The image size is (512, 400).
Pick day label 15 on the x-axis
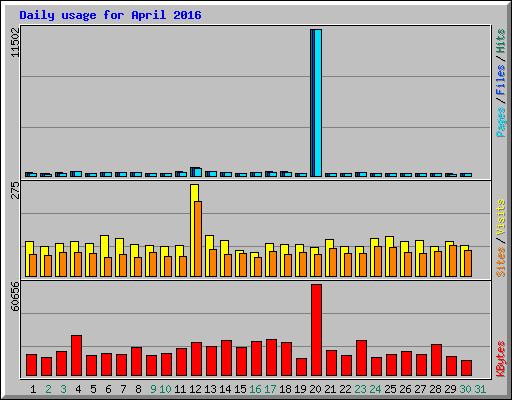pyautogui.click(x=240, y=389)
